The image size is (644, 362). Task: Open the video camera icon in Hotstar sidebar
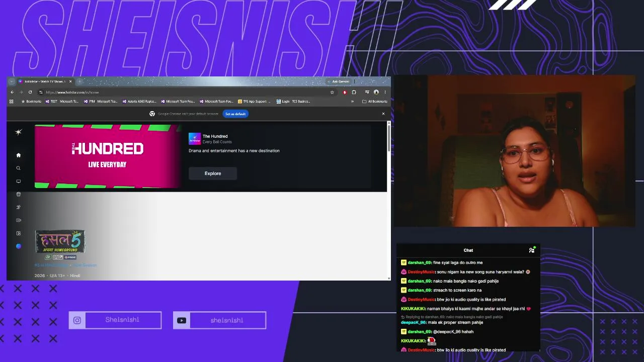[19, 220]
